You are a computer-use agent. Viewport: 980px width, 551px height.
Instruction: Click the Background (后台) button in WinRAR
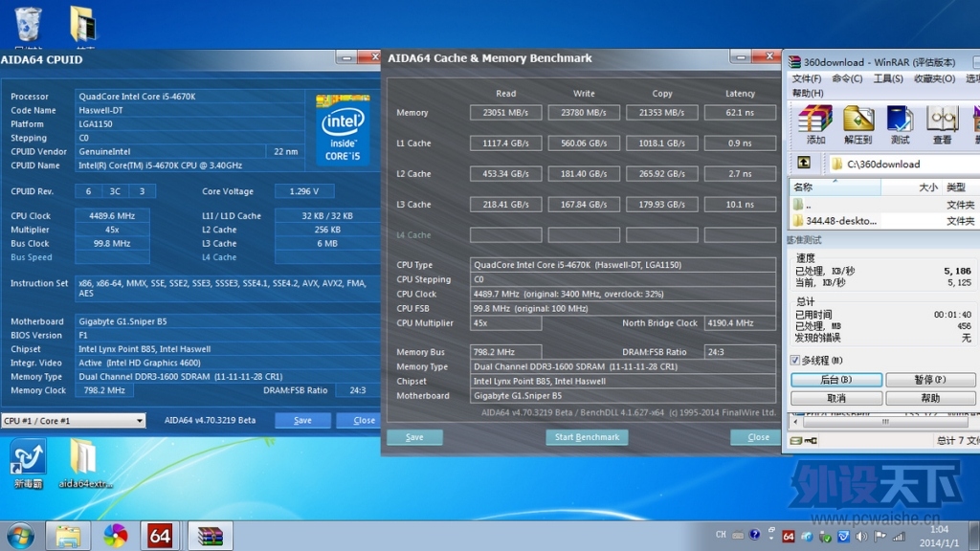pyautogui.click(x=836, y=379)
